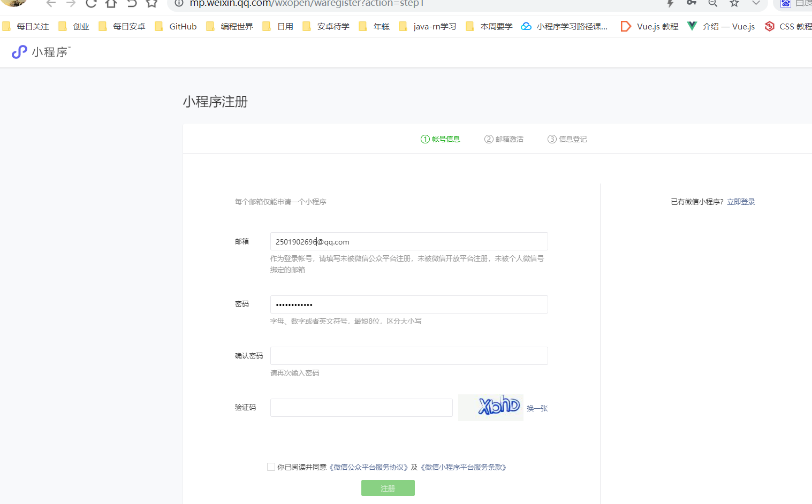This screenshot has height=504, width=812.
Task: Reload the page with the refresh icon
Action: (x=91, y=3)
